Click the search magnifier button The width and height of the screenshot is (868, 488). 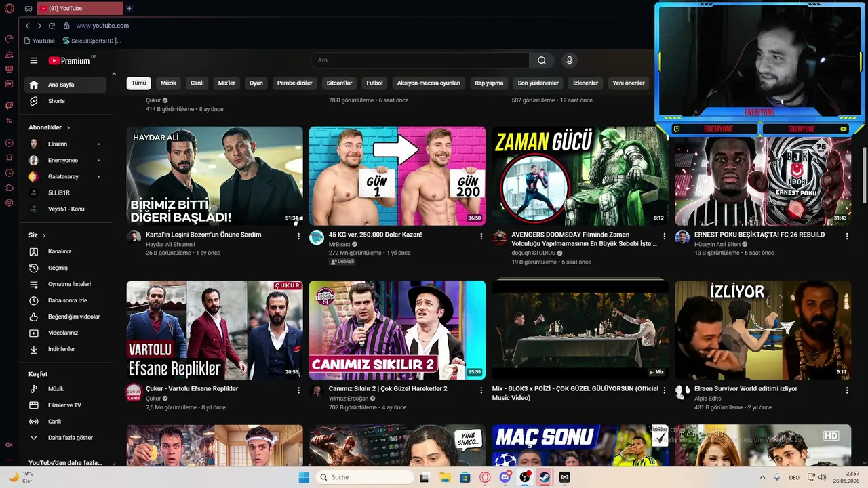542,60
